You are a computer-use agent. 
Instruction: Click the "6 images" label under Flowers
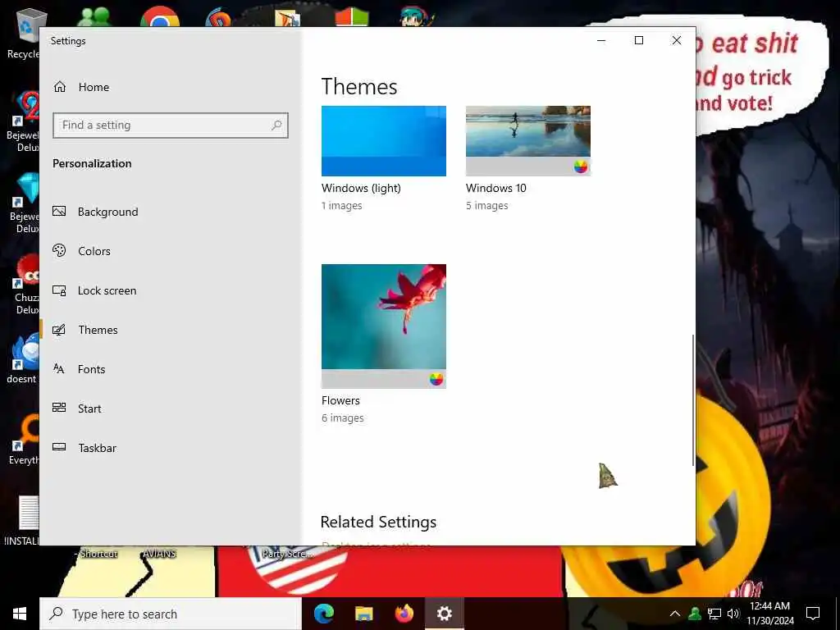click(343, 418)
